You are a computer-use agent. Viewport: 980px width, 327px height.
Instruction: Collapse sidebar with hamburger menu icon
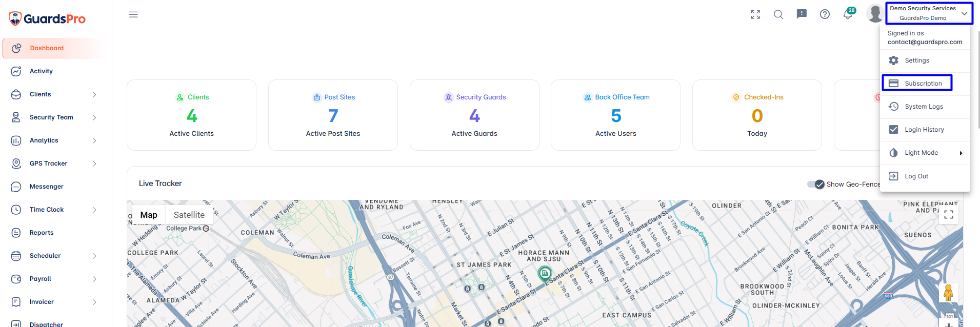pyautogui.click(x=133, y=14)
